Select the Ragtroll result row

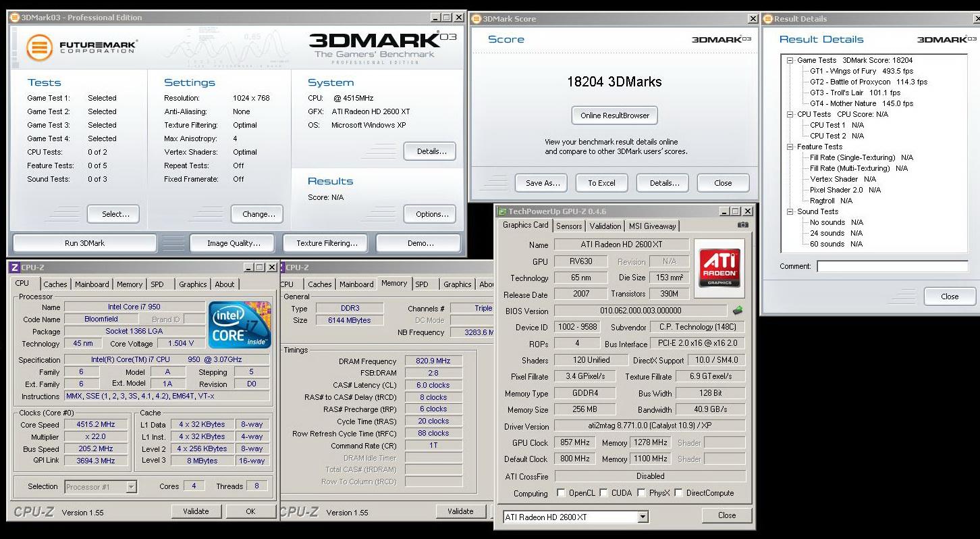(832, 201)
